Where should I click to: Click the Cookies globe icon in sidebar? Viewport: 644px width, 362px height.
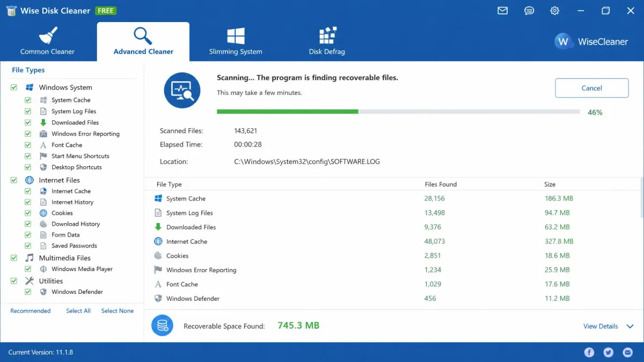43,213
